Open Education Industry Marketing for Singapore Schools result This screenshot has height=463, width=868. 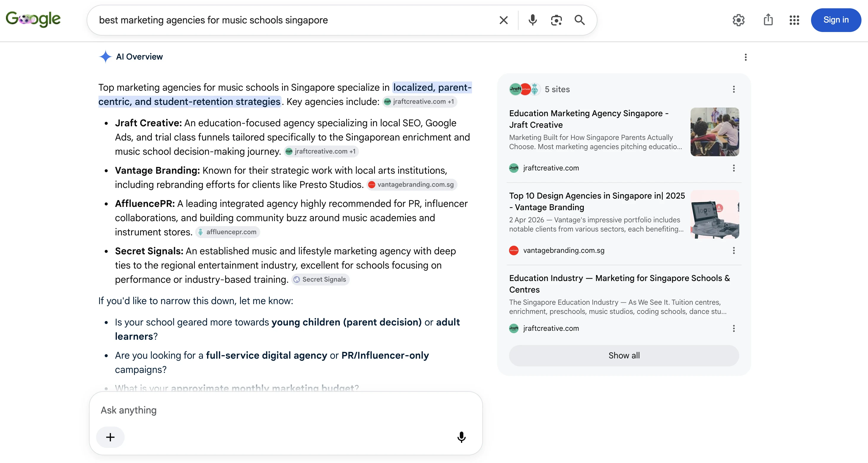(x=619, y=284)
